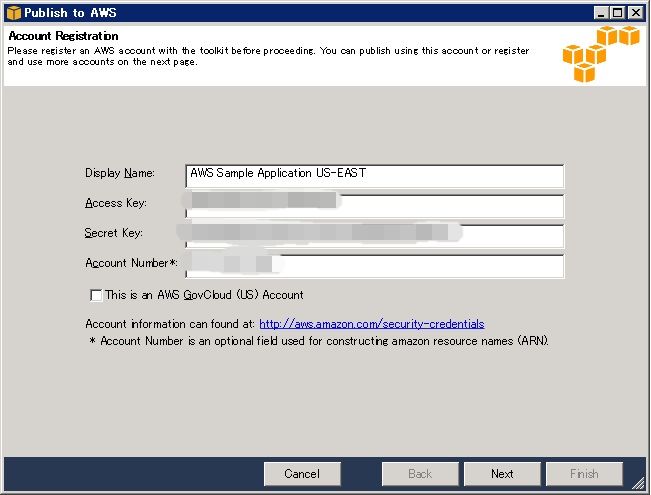The width and height of the screenshot is (651, 495).
Task: Click the "Please register an AWS account" instructions
Action: pos(268,56)
